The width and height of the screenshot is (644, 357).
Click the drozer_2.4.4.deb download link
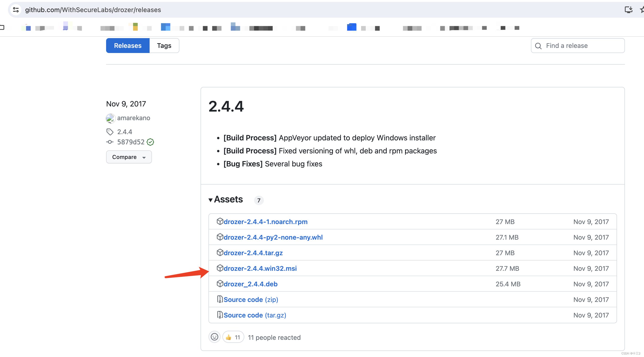point(250,284)
